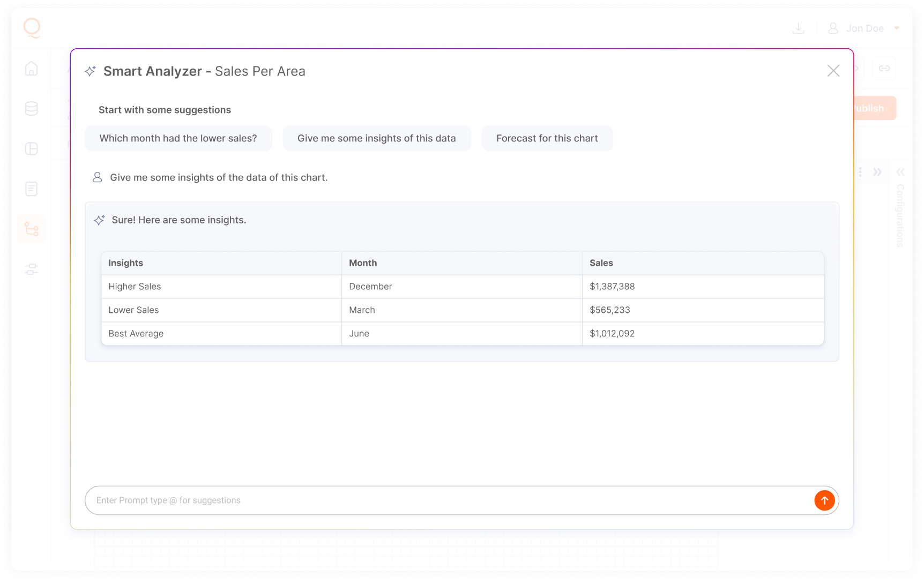924x585 pixels.
Task: Open the three-dot more options menu
Action: tap(860, 172)
